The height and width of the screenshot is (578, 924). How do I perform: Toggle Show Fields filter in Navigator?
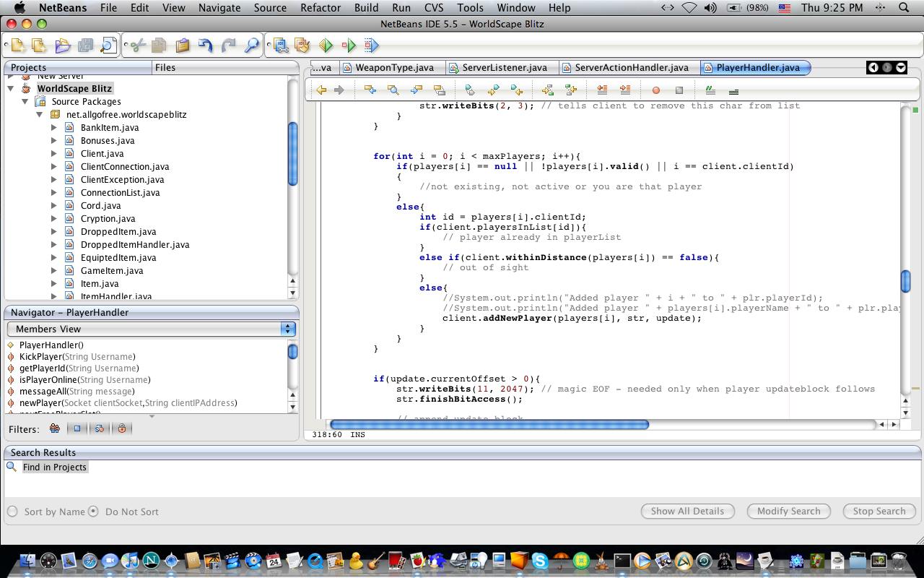[77, 428]
